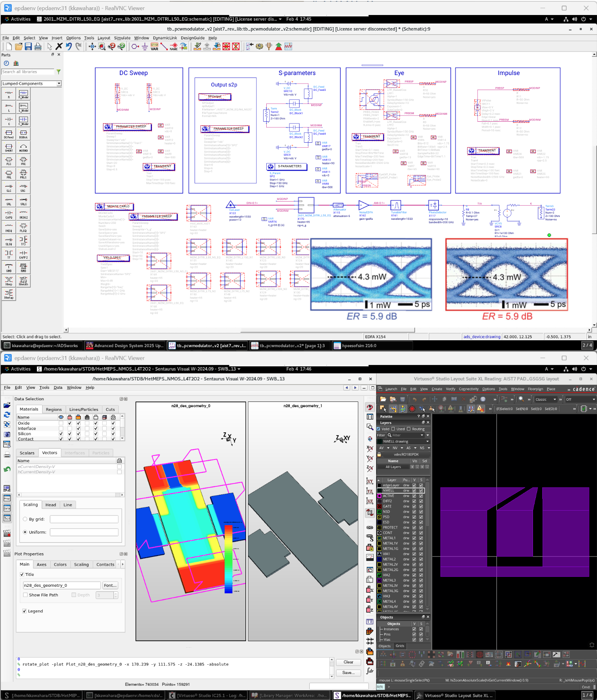Viewport: 597px width, 700px height.
Task: Insert a ground symbol from the ADS toolbar
Action: [x=145, y=47]
